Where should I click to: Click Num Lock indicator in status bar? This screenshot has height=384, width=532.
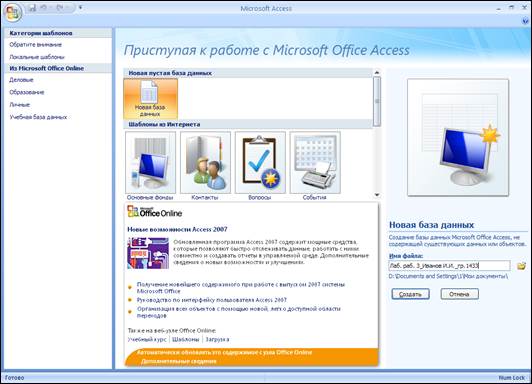(x=511, y=378)
